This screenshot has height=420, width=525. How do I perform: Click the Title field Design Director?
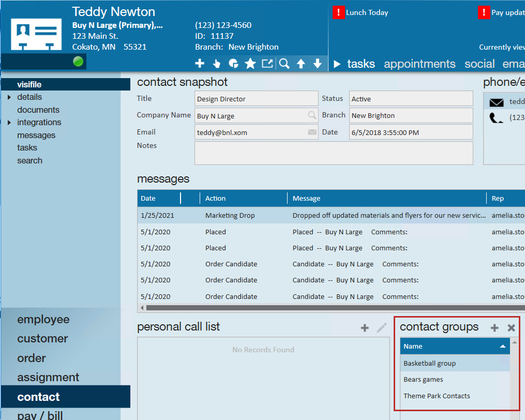[x=256, y=98]
